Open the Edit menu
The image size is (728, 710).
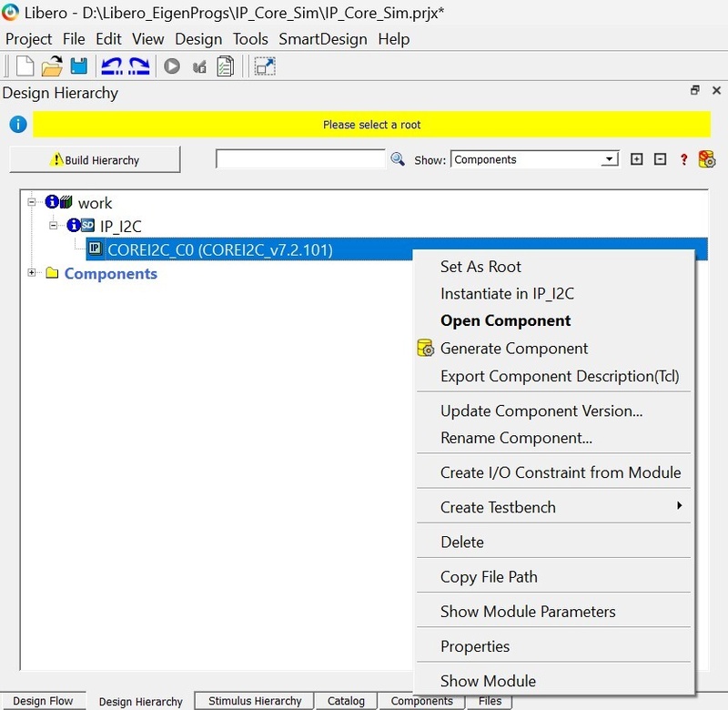108,39
